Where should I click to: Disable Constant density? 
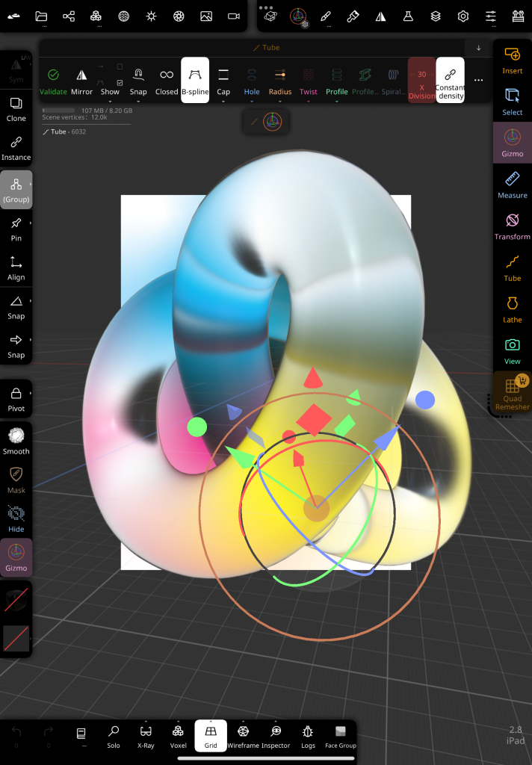450,81
